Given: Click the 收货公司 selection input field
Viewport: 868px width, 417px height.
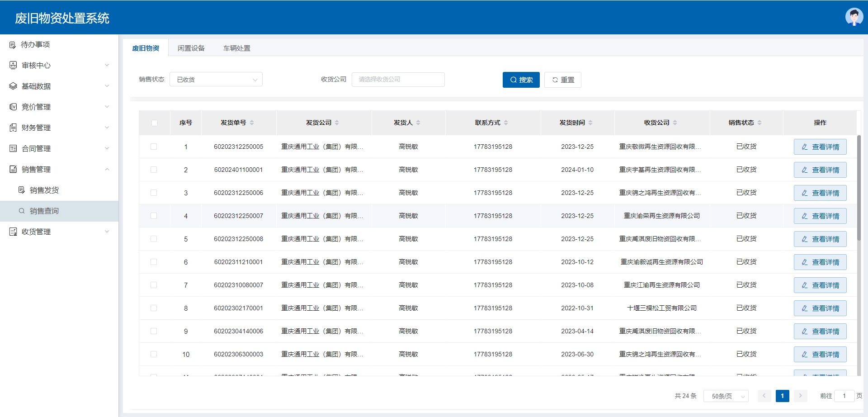Looking at the screenshot, I should 398,80.
